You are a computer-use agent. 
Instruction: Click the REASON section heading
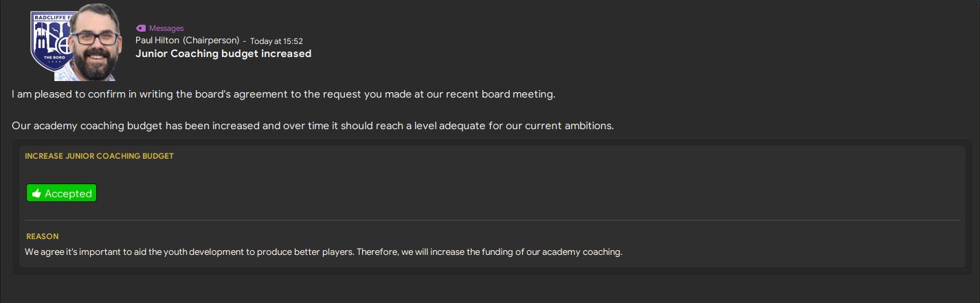click(43, 236)
